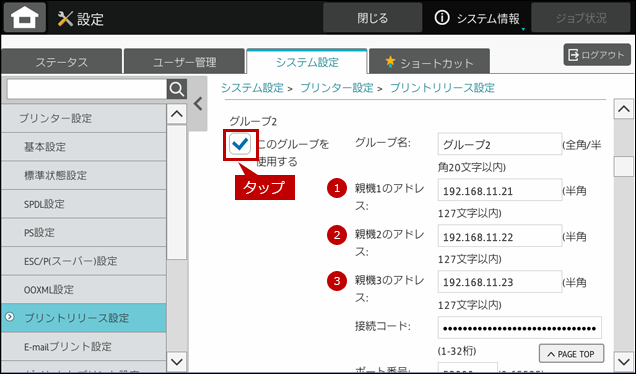This screenshot has height=374, width=636.
Task: Collapse the left menu panel chevron
Action: pos(198,104)
